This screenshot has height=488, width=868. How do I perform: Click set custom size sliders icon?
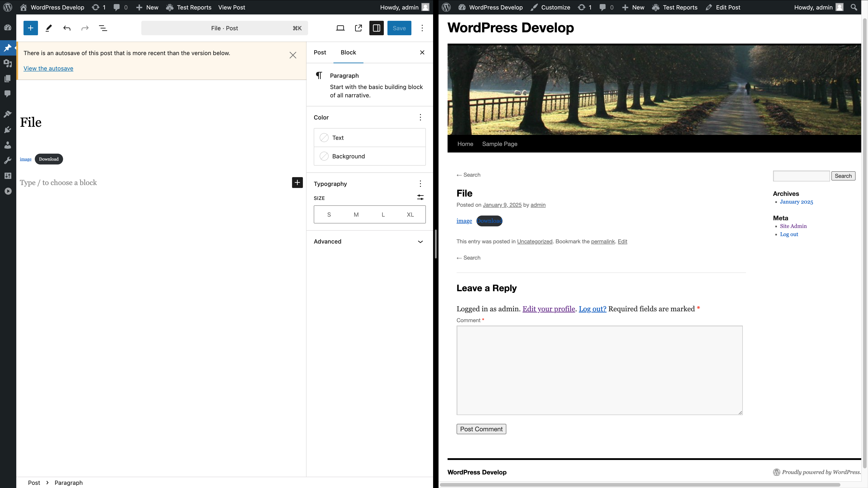click(420, 197)
